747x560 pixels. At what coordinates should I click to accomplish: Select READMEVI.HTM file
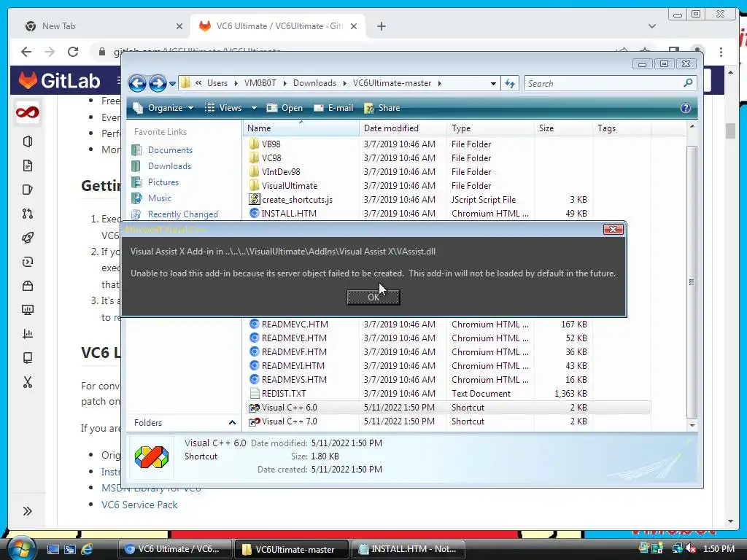[x=293, y=366]
